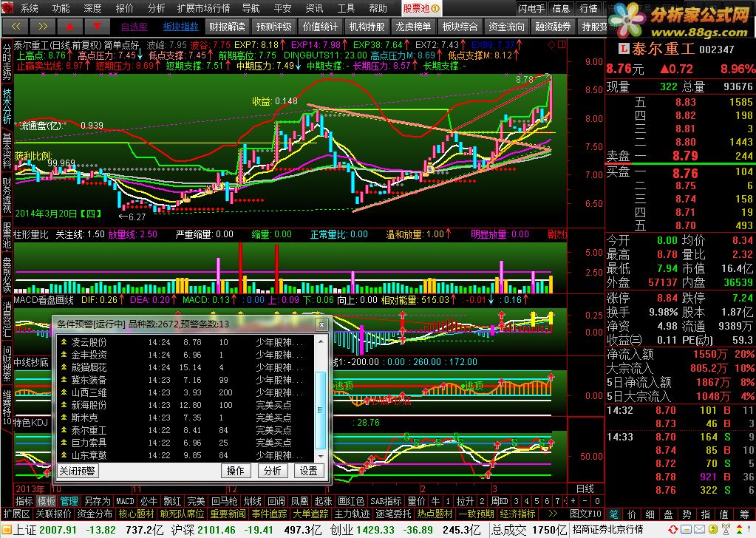Select 新海股份 row in alert list
The height and width of the screenshot is (538, 756).
(x=187, y=405)
